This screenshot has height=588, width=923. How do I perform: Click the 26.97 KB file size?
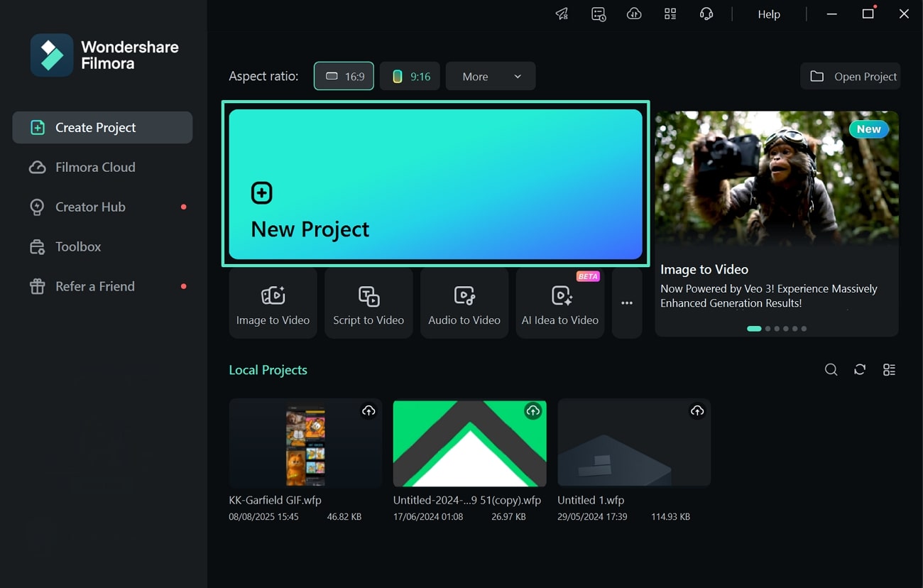(x=508, y=517)
